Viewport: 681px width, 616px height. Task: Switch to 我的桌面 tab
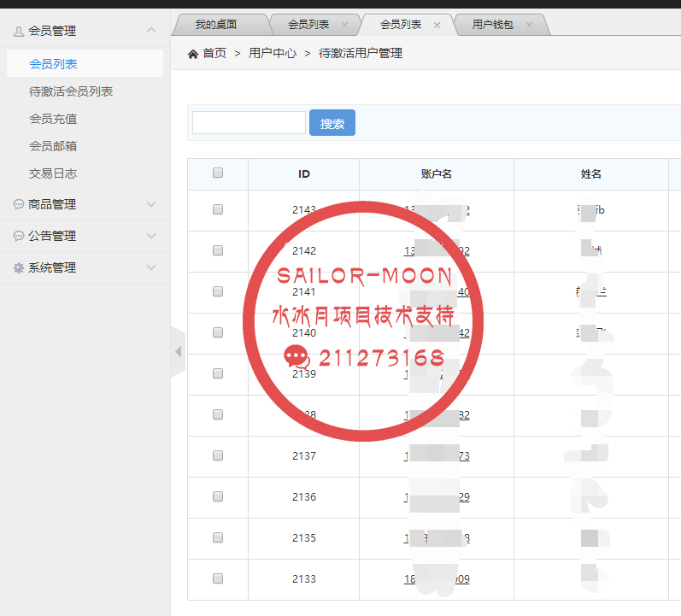(216, 25)
